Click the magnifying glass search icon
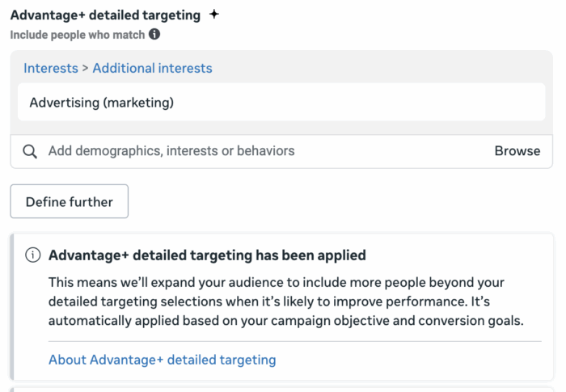The image size is (566, 392). (30, 151)
